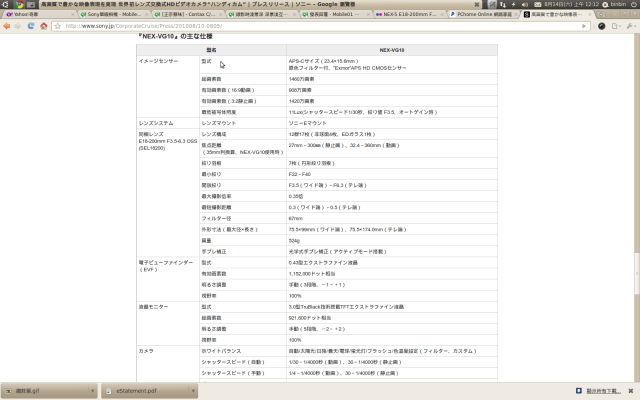Open the wrench settings menu
Image resolution: width=640 pixels, height=400 pixels.
coord(631,26)
